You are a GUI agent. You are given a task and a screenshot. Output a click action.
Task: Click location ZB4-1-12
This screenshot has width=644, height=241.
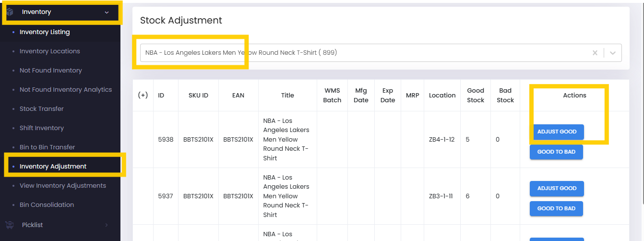441,140
